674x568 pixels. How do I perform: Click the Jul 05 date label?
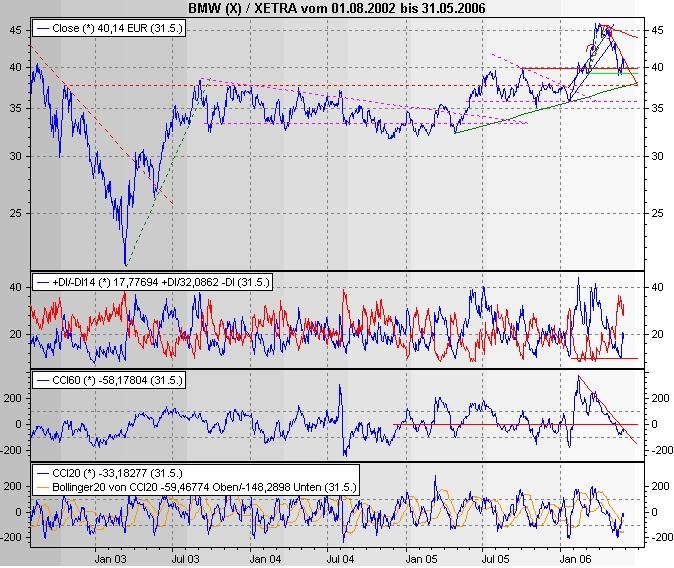[495, 559]
